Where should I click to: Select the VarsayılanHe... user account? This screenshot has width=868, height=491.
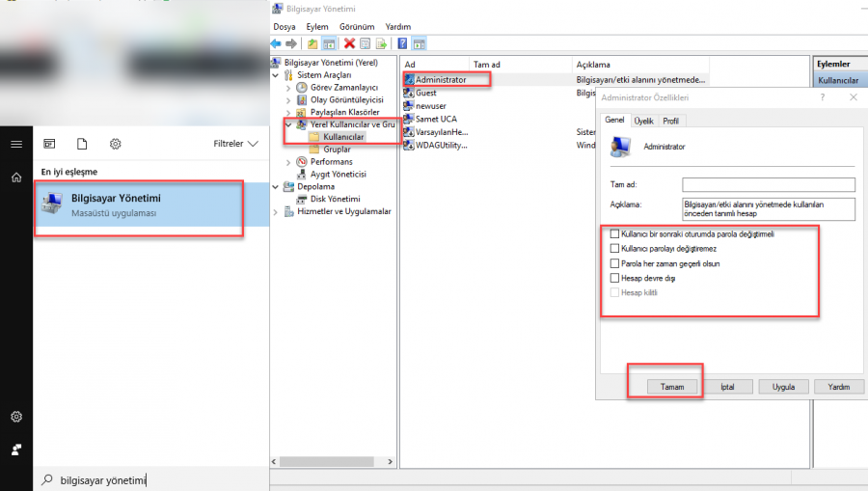441,132
